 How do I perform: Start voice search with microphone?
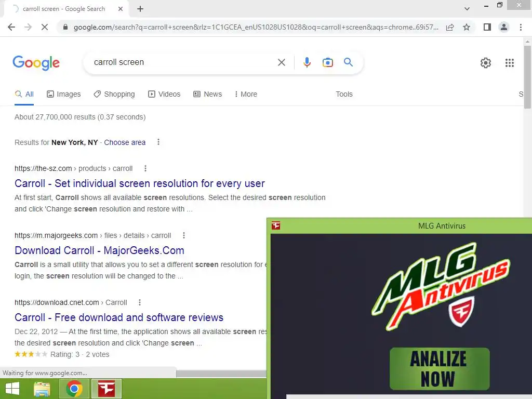(307, 62)
